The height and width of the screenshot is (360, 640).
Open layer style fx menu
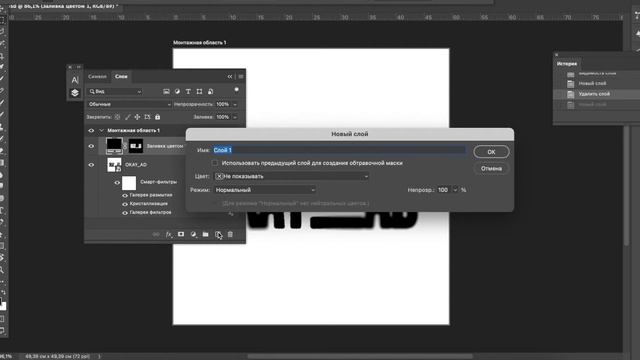[169, 234]
